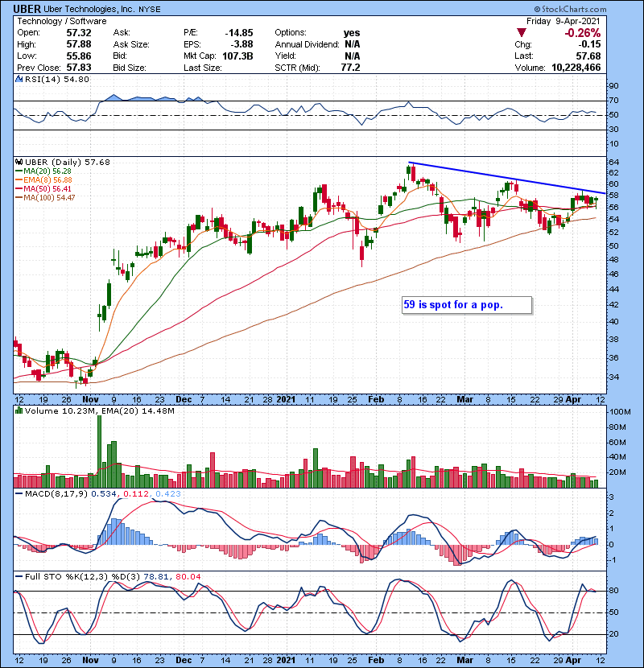Click the SCTR (Mid) value 77.2
Screen dimensions: 644x668
tap(351, 68)
